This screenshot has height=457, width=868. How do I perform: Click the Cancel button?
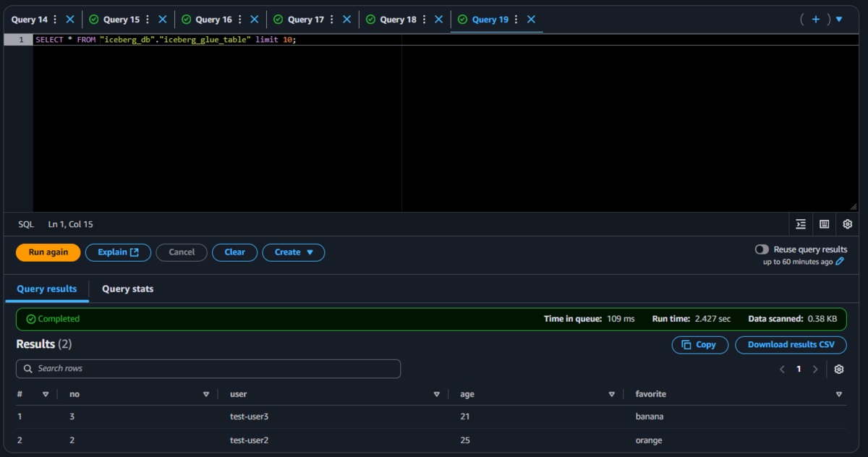[x=182, y=252]
